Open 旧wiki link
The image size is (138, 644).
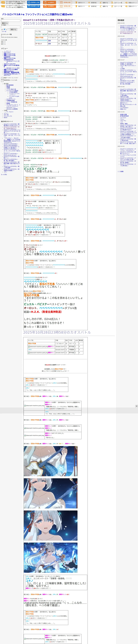click(x=5, y=118)
